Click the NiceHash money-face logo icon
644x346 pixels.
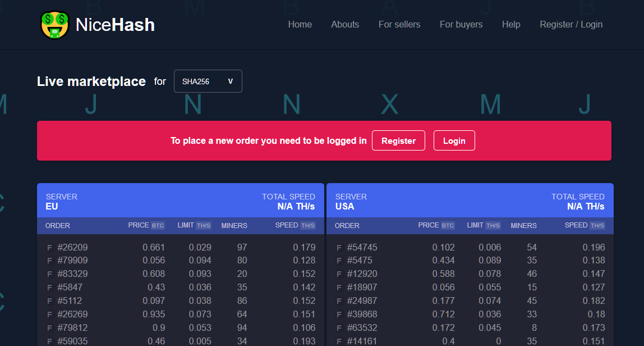(x=55, y=25)
